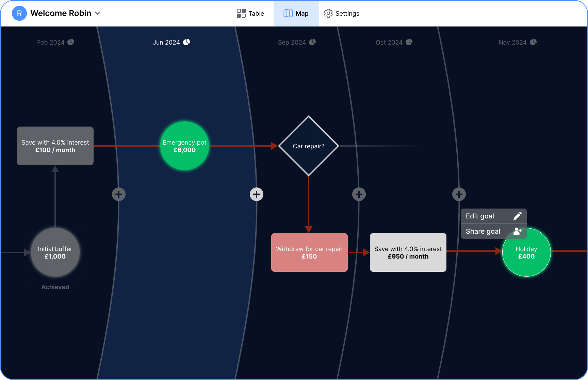This screenshot has height=380, width=588.
Task: Select the Car repair? decision diamond
Action: [309, 146]
